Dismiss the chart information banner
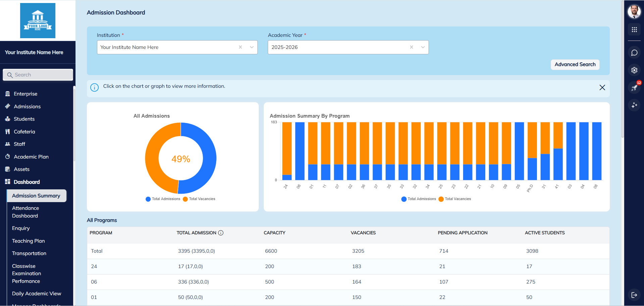 (x=602, y=87)
